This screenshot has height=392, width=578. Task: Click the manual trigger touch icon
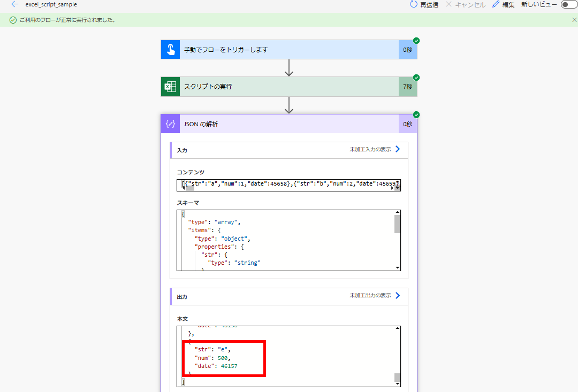click(x=170, y=49)
